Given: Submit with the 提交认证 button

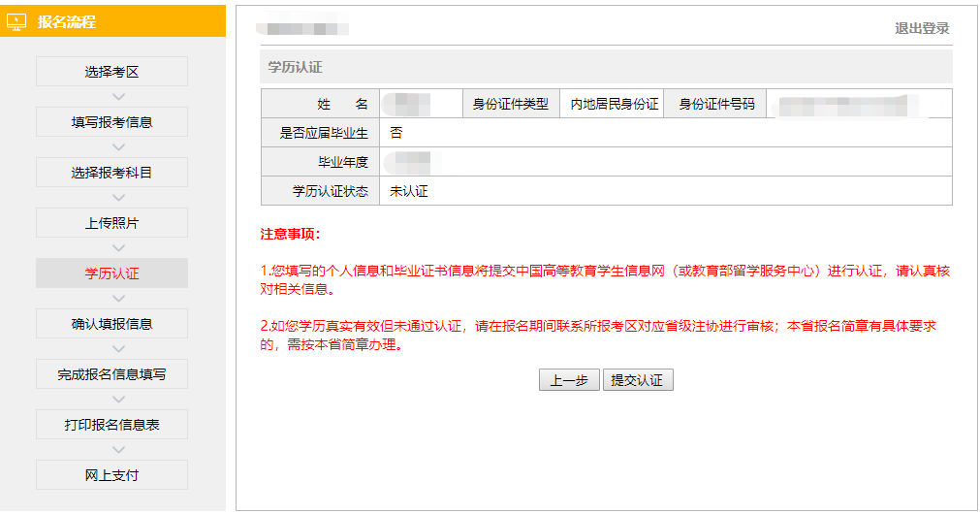Looking at the screenshot, I should coord(637,380).
